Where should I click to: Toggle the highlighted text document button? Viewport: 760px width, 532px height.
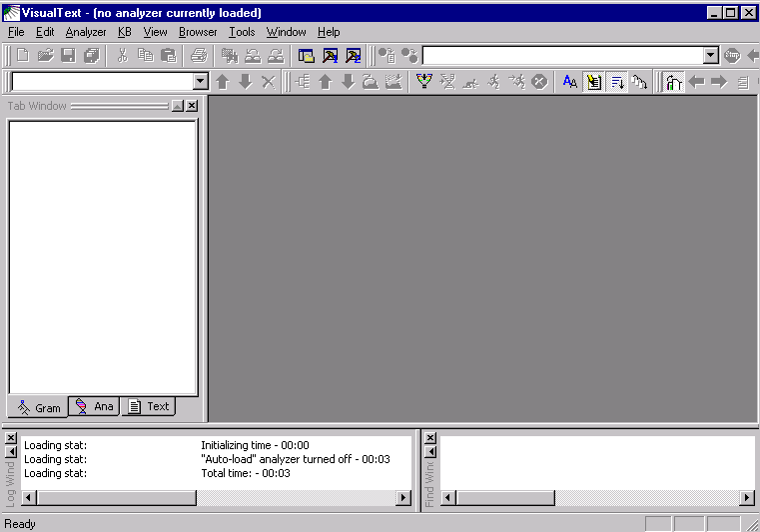594,82
